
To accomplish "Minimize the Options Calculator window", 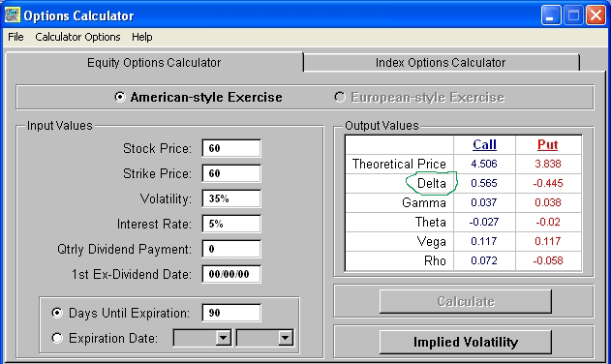I will tap(551, 15).
